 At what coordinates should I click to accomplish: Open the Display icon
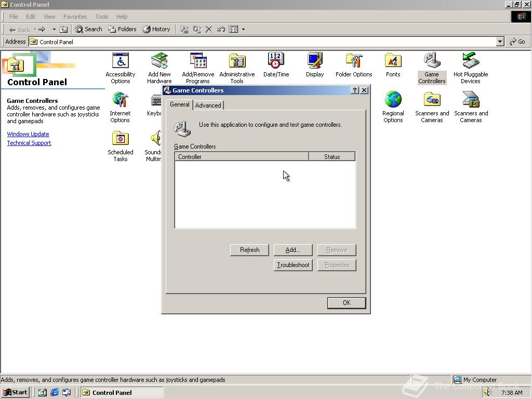315,64
